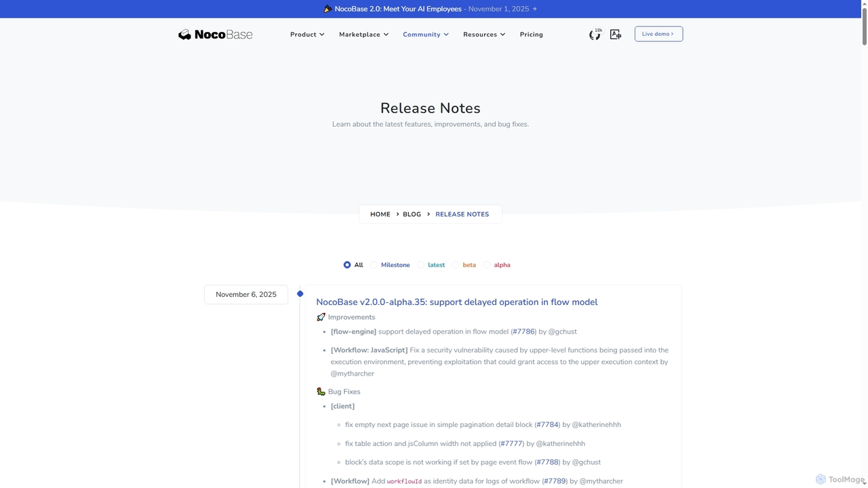The width and height of the screenshot is (868, 488).
Task: Click the November 6, 2025 date label
Action: (246, 295)
